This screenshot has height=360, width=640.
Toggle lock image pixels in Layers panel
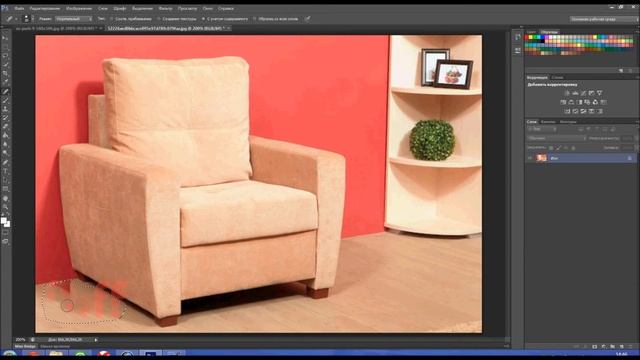(x=559, y=148)
